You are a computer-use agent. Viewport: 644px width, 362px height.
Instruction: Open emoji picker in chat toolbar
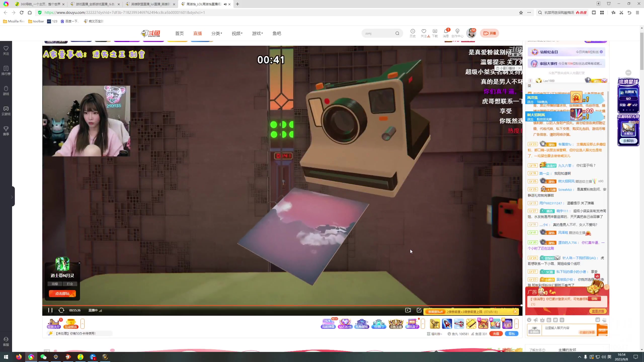coord(529,320)
